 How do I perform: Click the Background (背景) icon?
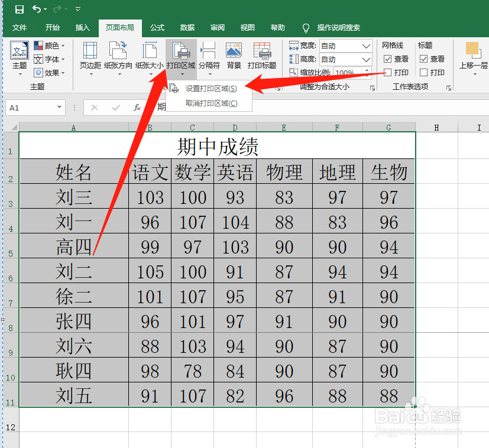pos(234,50)
